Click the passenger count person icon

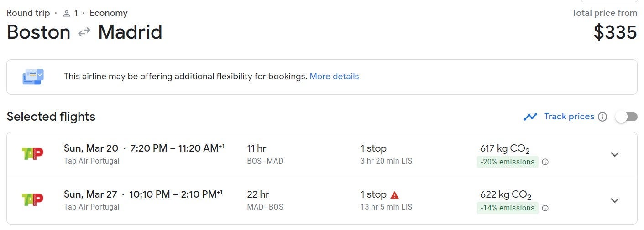tap(67, 13)
